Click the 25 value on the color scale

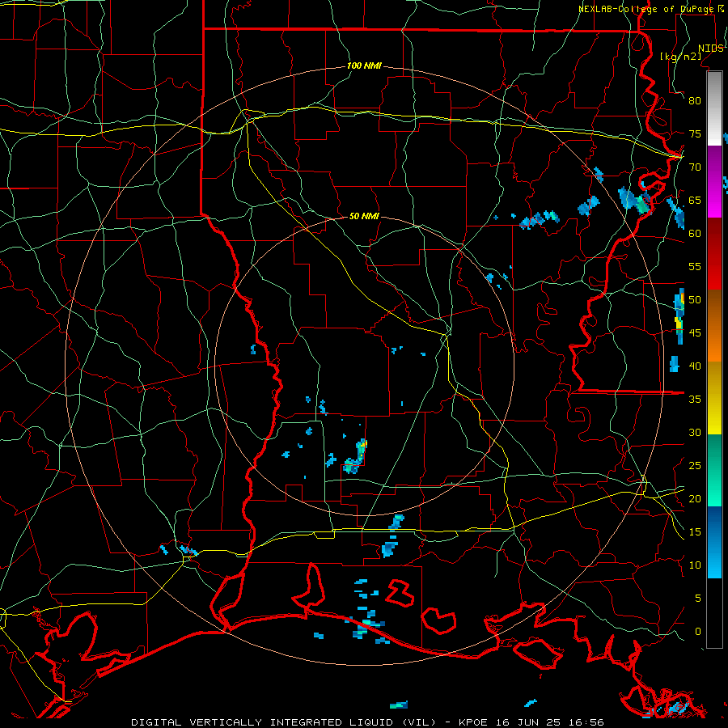695,466
